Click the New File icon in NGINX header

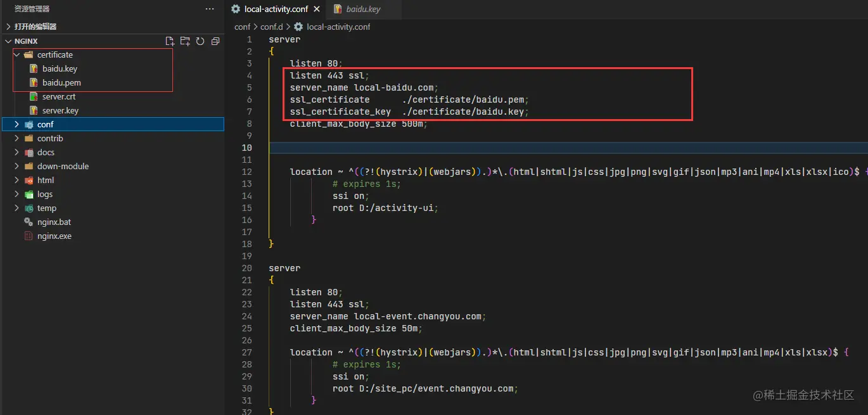coord(170,41)
